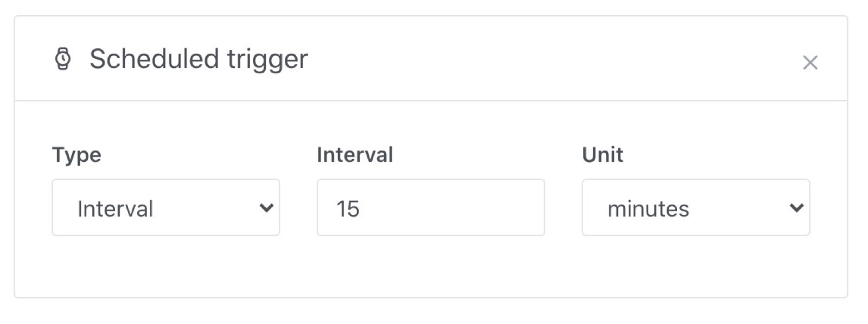Open the Unit dropdown
Viewport: 868px width, 324px height.
point(695,207)
